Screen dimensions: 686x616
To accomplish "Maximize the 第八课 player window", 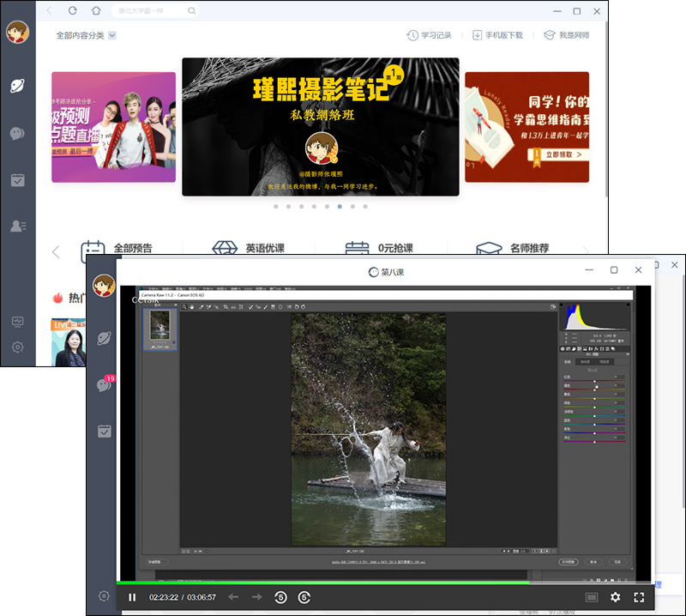I will click(614, 270).
